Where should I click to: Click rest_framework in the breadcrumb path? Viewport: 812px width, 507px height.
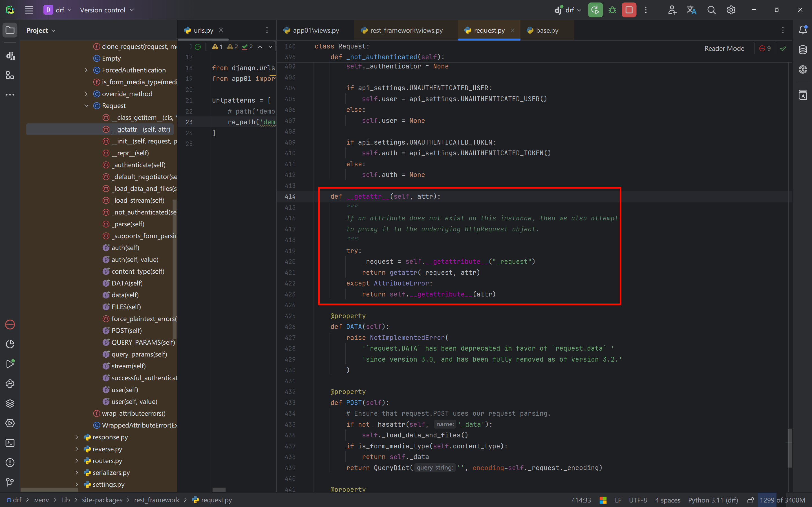[x=156, y=500]
